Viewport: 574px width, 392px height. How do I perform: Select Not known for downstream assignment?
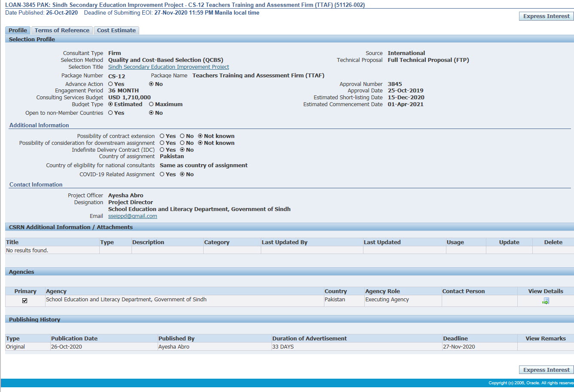pos(200,143)
